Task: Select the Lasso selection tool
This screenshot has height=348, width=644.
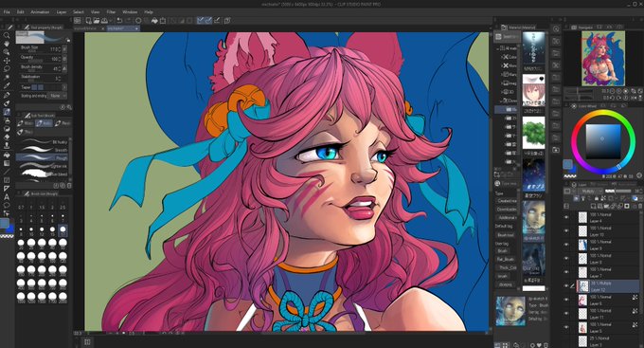Action: pyautogui.click(x=7, y=68)
